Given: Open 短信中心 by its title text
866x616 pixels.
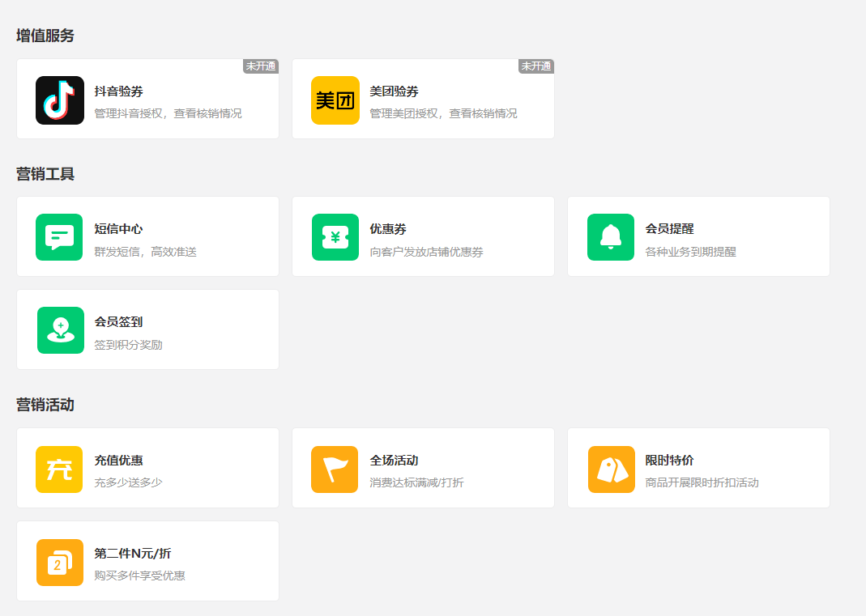Looking at the screenshot, I should click(x=119, y=229).
